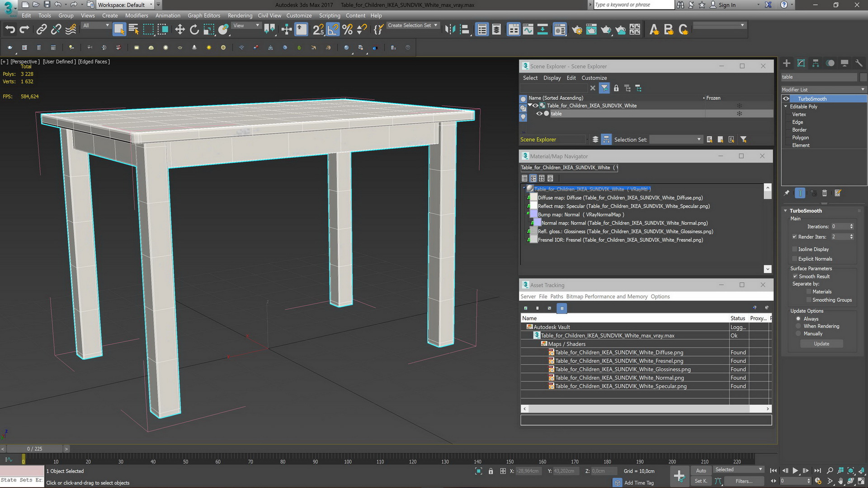This screenshot has width=868, height=488.
Task: Open the Scripting menu
Action: point(330,15)
